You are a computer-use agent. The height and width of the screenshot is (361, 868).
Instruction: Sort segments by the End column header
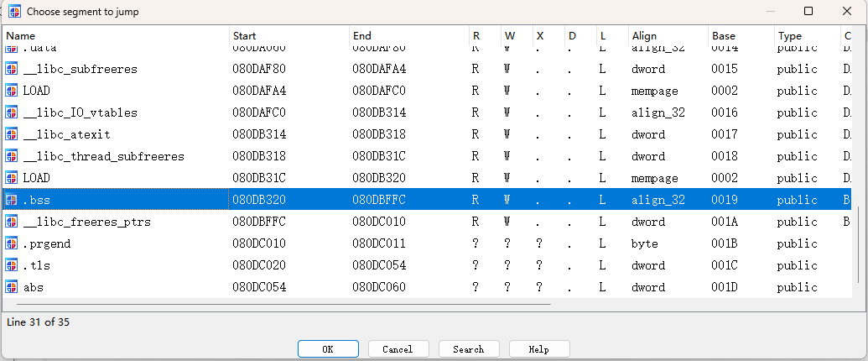tap(409, 36)
